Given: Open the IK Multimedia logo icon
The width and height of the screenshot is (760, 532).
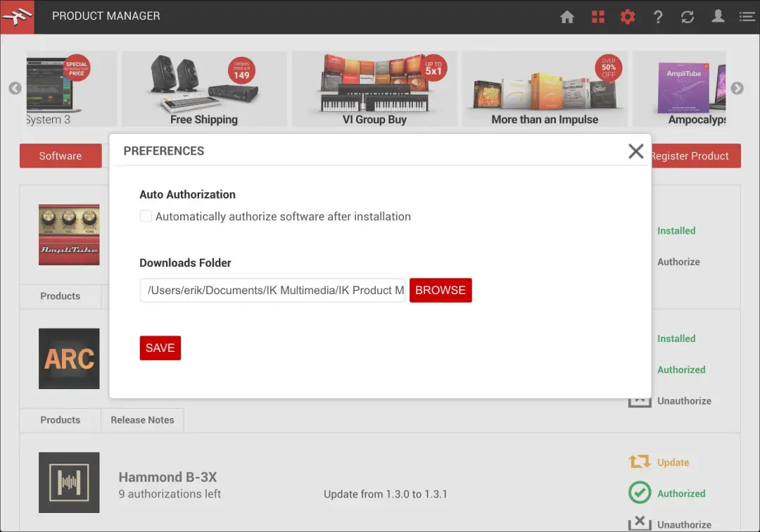Looking at the screenshot, I should (17, 17).
